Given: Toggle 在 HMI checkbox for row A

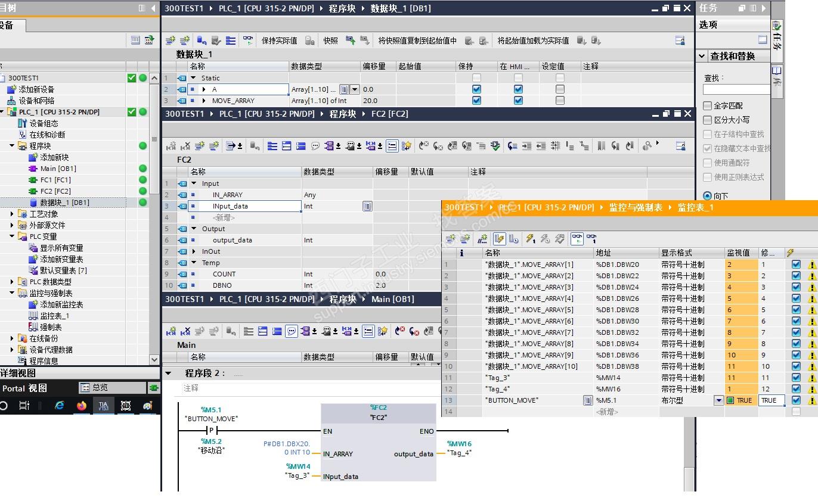Looking at the screenshot, I should pos(518,89).
